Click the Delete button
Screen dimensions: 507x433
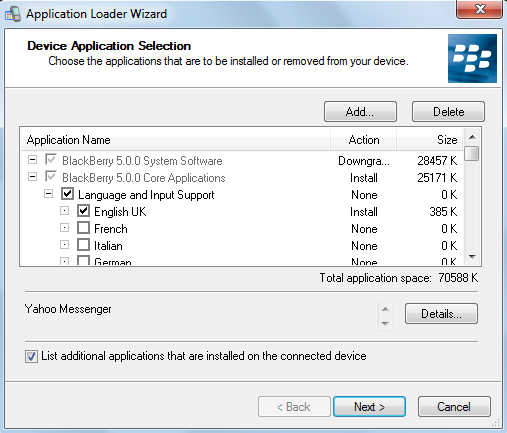pos(448,112)
